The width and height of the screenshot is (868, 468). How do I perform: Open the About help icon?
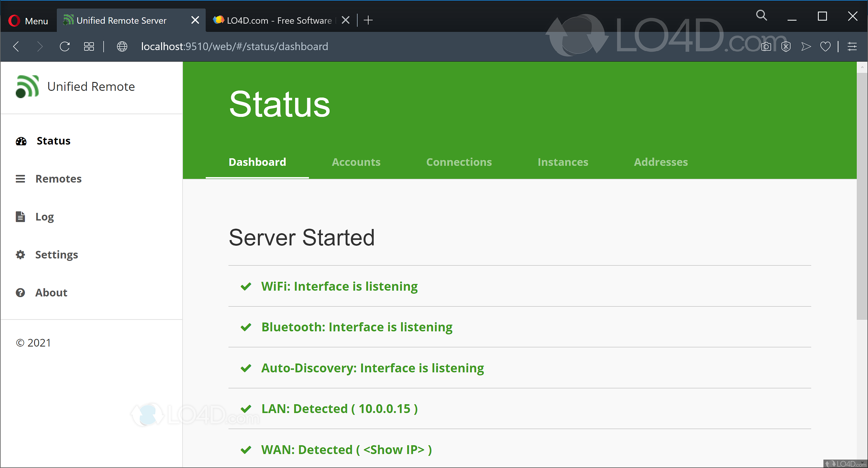[21, 292]
